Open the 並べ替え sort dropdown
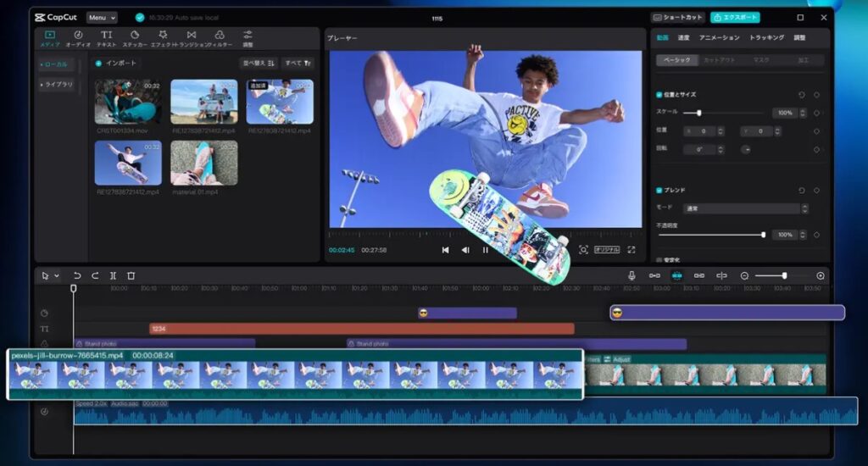868x466 pixels. 257,63
